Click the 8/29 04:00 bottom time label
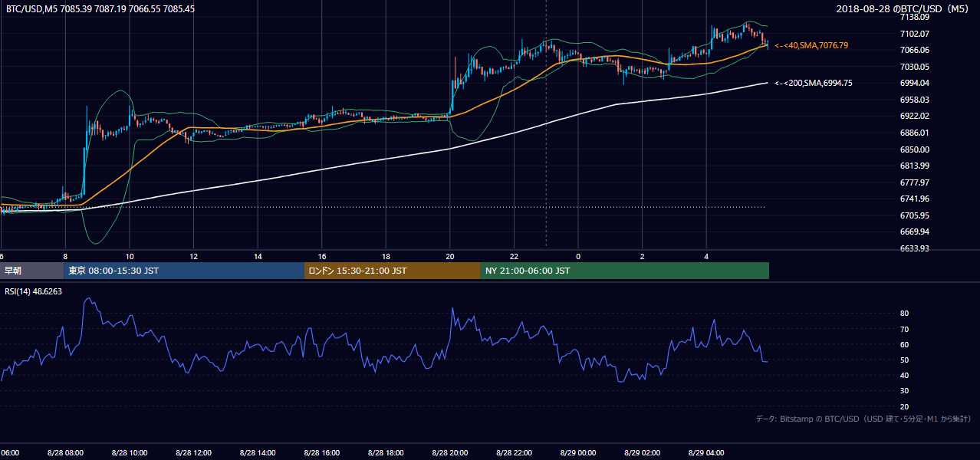 point(706,452)
